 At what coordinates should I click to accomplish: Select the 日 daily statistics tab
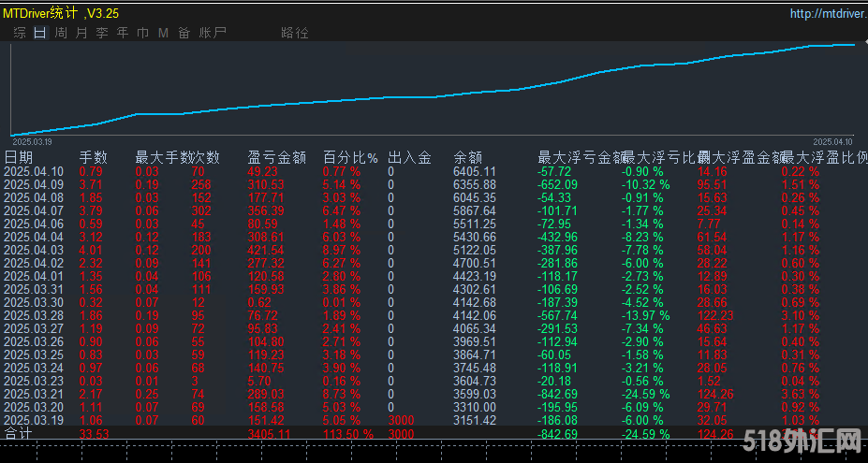pos(39,33)
